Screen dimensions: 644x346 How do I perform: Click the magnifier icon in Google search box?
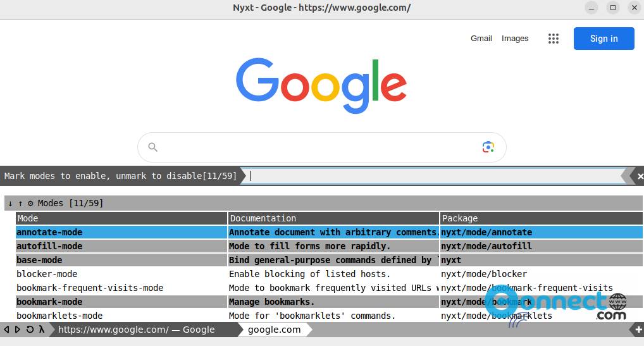pos(153,147)
